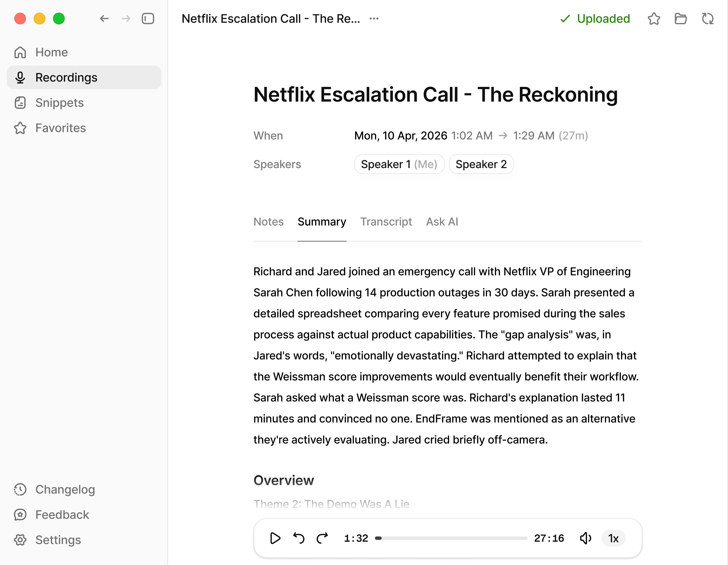Click the sync refresh icon

pos(707,19)
